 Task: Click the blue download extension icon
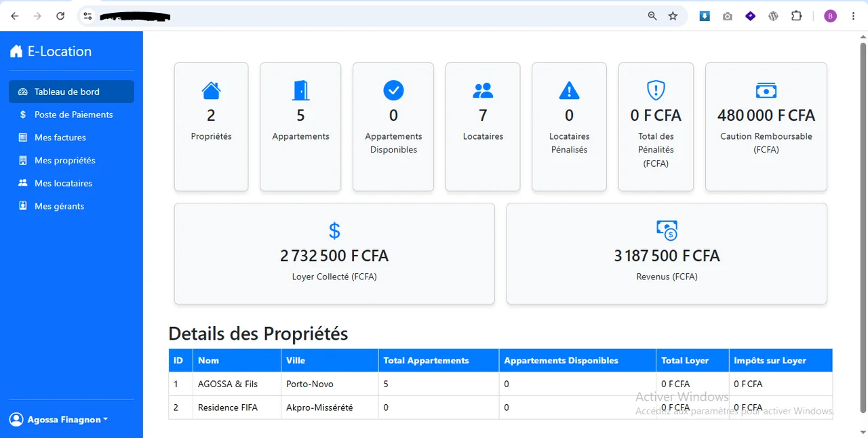coord(705,16)
